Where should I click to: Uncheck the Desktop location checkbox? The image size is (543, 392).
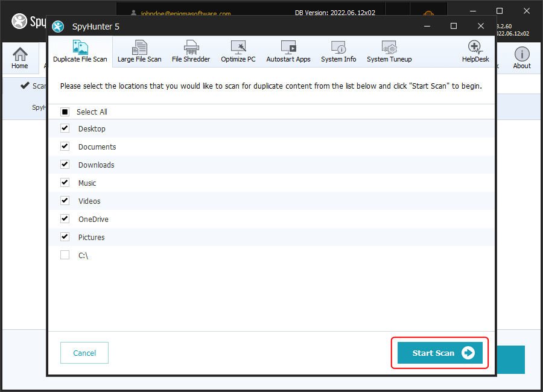pos(65,128)
